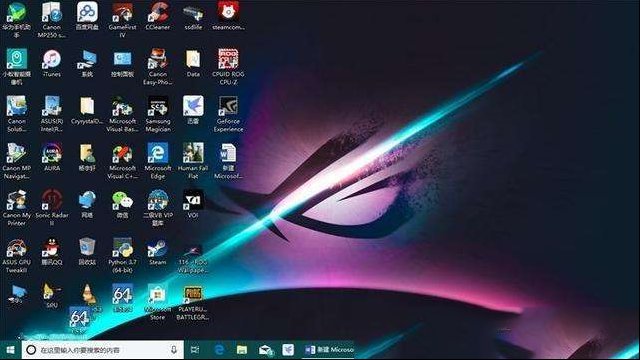Click the Windows Start button
Screen dimensions: 640x360
10,350
